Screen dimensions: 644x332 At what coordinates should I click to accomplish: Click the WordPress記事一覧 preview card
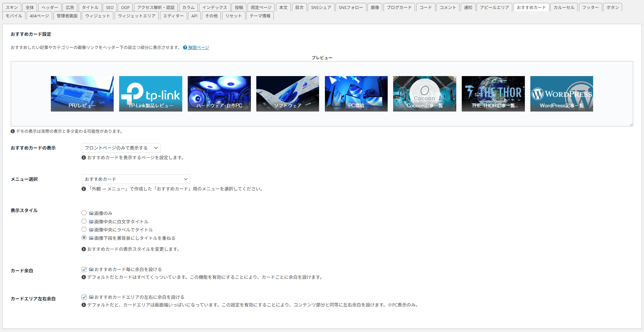tap(562, 94)
